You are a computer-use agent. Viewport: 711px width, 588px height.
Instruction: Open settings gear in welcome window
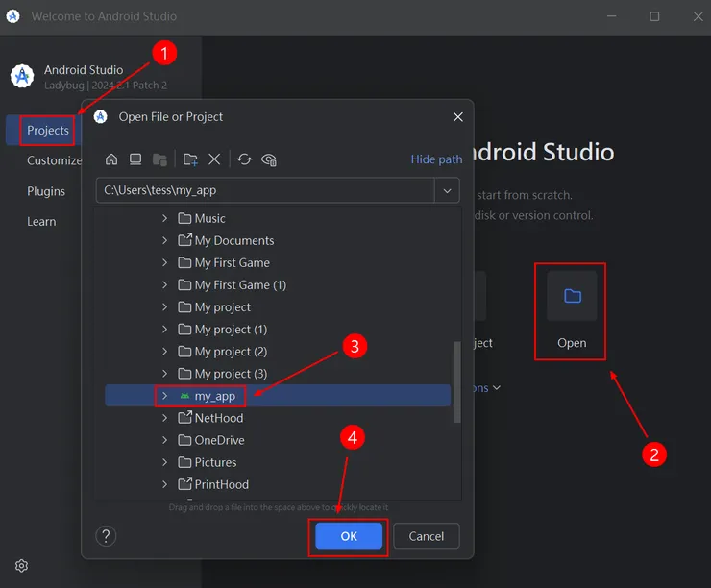pos(21,566)
